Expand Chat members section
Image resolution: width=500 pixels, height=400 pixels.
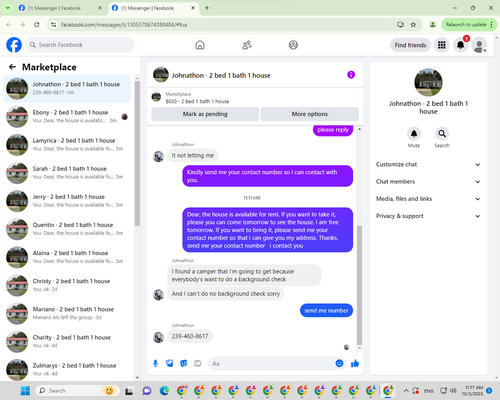428,182
